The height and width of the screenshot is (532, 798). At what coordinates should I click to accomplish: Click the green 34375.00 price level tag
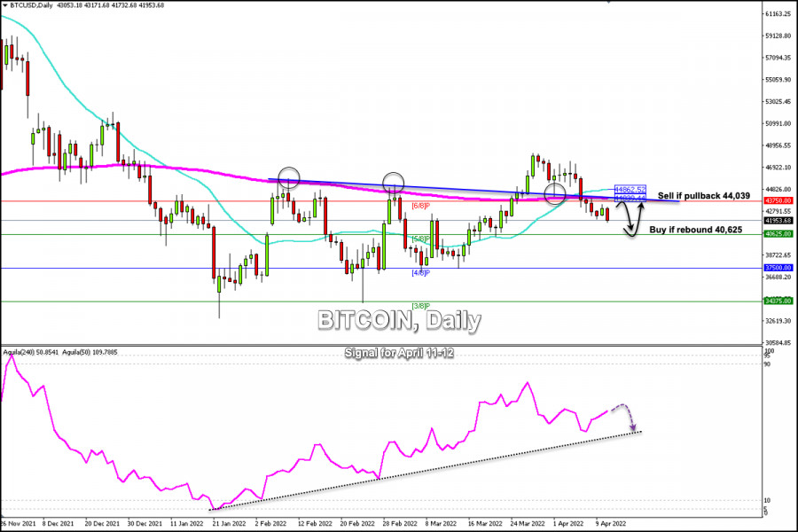[778, 301]
